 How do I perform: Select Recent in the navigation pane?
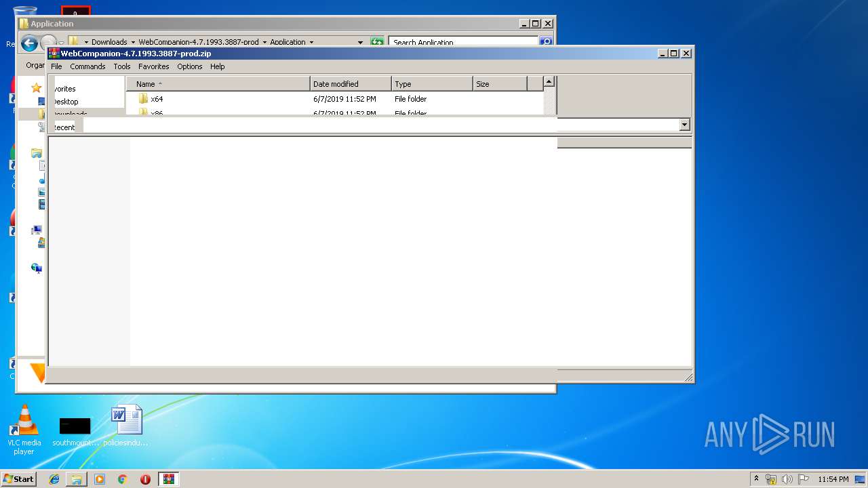64,127
